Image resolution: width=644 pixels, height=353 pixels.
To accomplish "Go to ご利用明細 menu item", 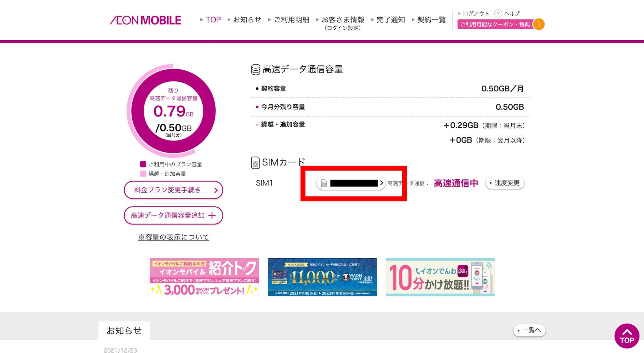I will point(291,20).
